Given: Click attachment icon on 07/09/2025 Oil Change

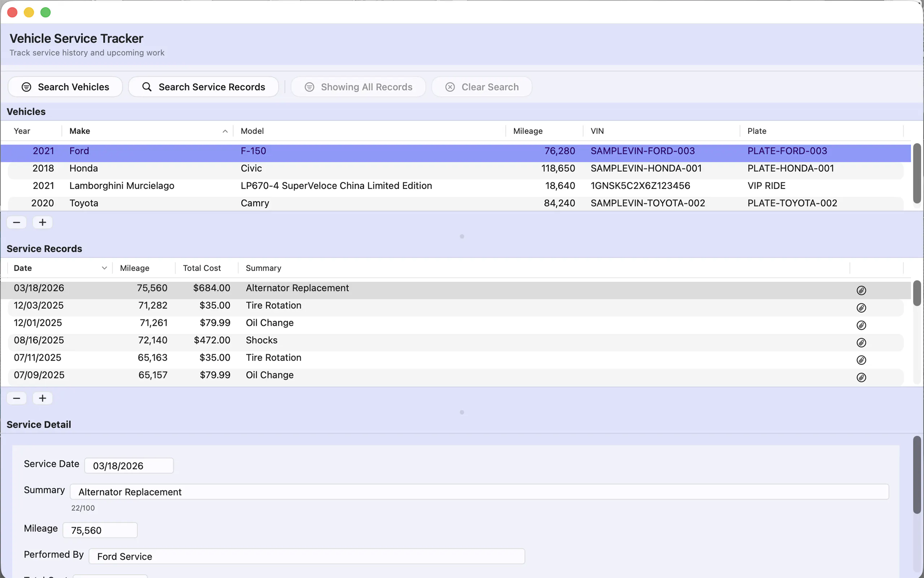Looking at the screenshot, I should coord(861,377).
